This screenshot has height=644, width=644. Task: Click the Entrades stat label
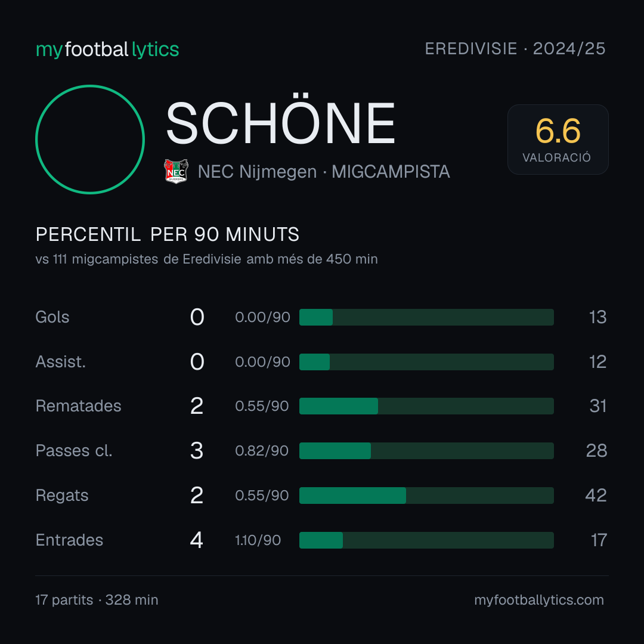(x=69, y=540)
